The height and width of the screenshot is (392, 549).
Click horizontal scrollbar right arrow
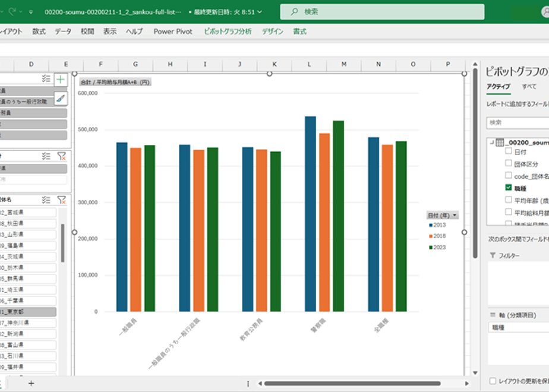coord(467,384)
